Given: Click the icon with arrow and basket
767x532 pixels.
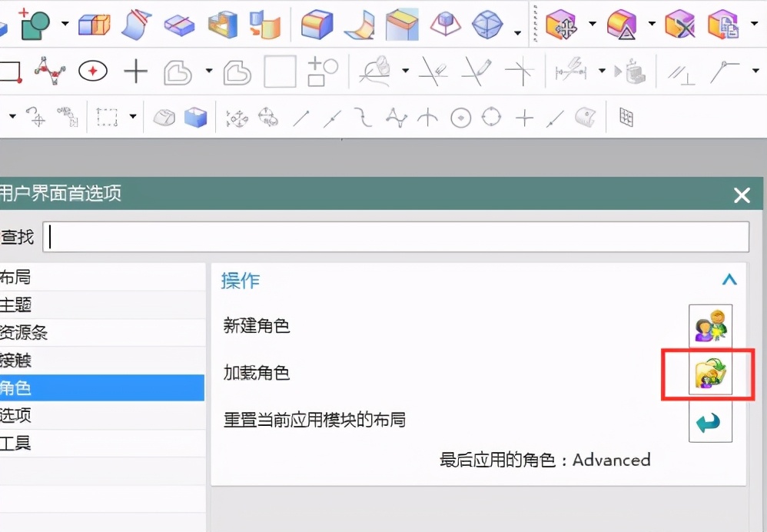Looking at the screenshot, I should [x=630, y=71].
